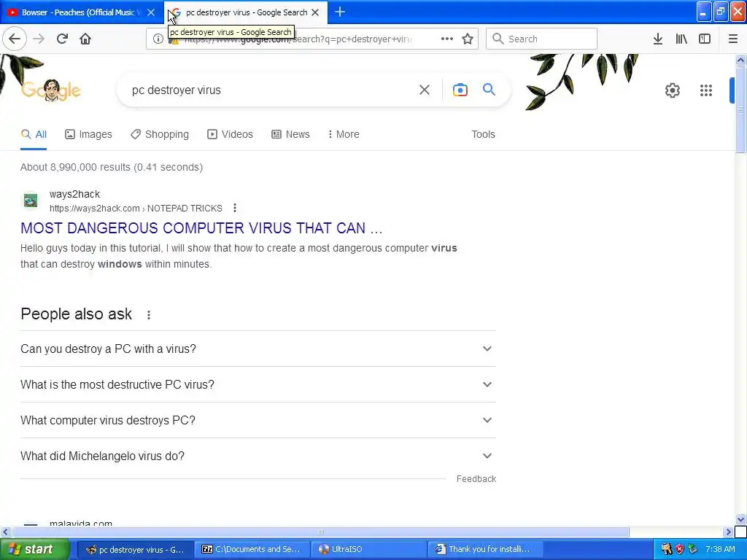The image size is (747, 560).
Task: Open the Library icon in toolbar
Action: click(x=681, y=39)
